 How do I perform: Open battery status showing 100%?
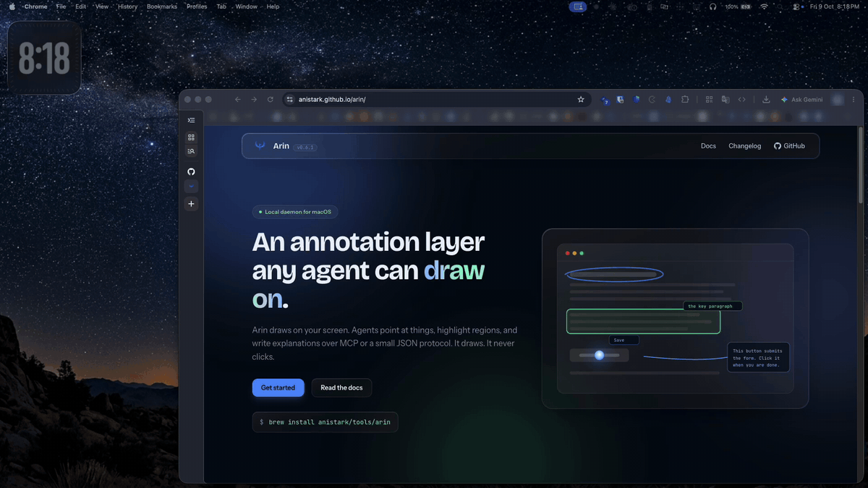click(x=739, y=7)
